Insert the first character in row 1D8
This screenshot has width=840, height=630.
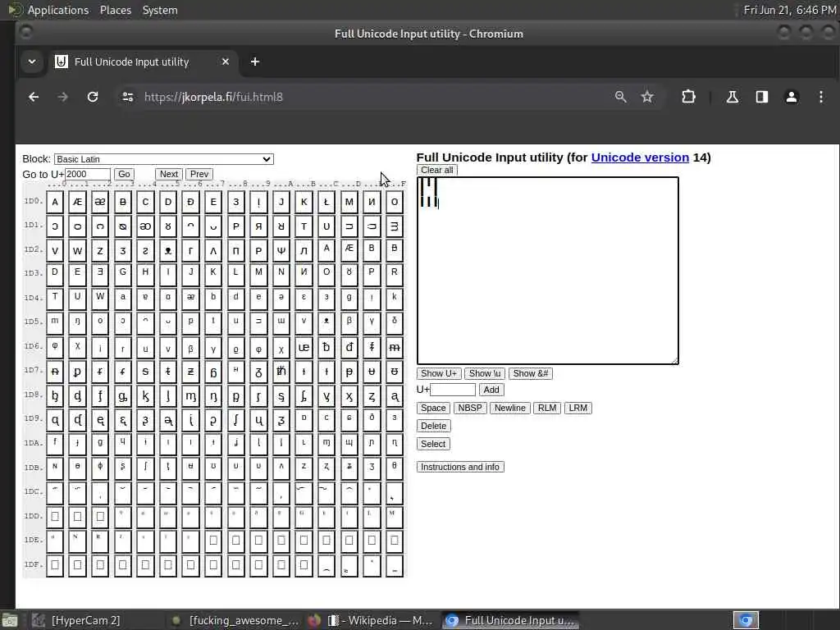pos(55,396)
